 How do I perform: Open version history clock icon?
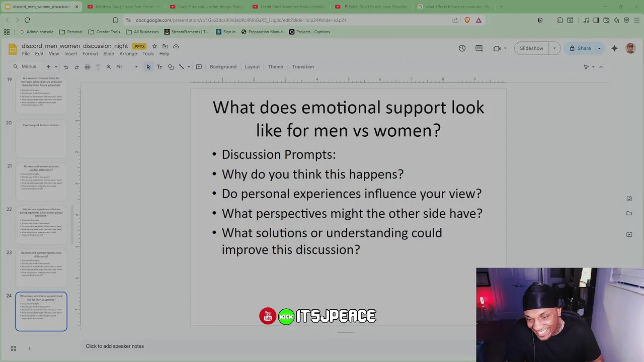click(x=462, y=48)
